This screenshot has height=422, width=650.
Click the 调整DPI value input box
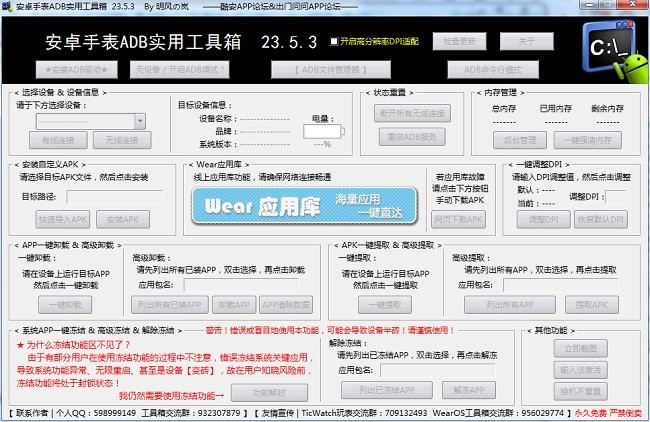tap(616, 197)
